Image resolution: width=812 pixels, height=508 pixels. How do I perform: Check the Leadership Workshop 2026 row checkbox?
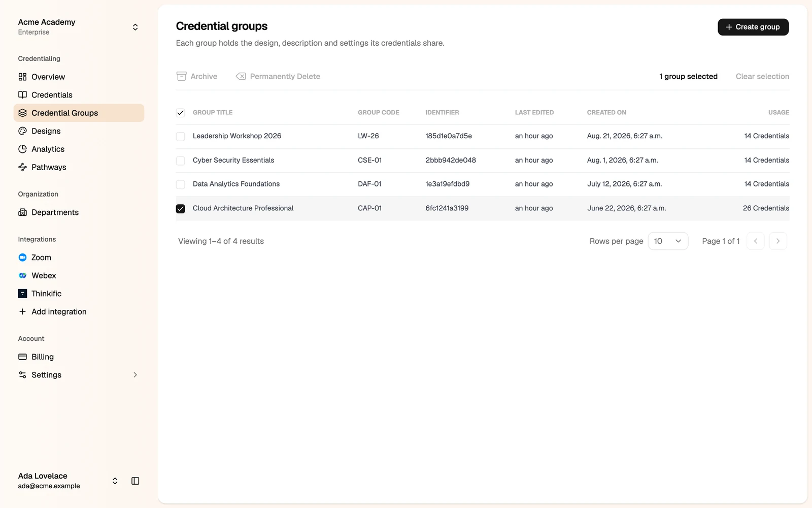(x=180, y=136)
